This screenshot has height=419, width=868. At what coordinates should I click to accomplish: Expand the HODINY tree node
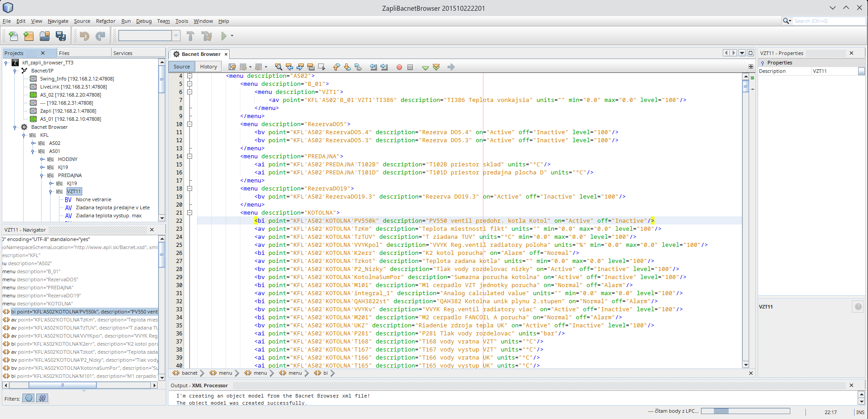click(42, 159)
